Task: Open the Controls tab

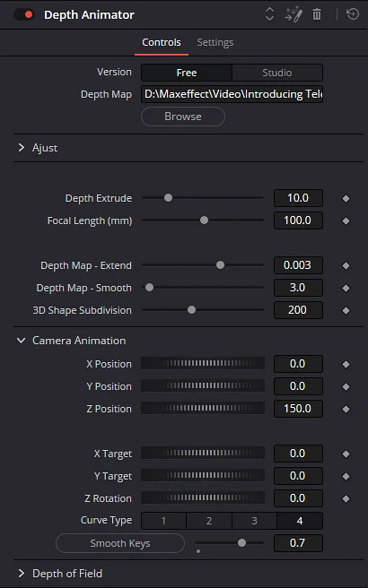Action: 162,42
